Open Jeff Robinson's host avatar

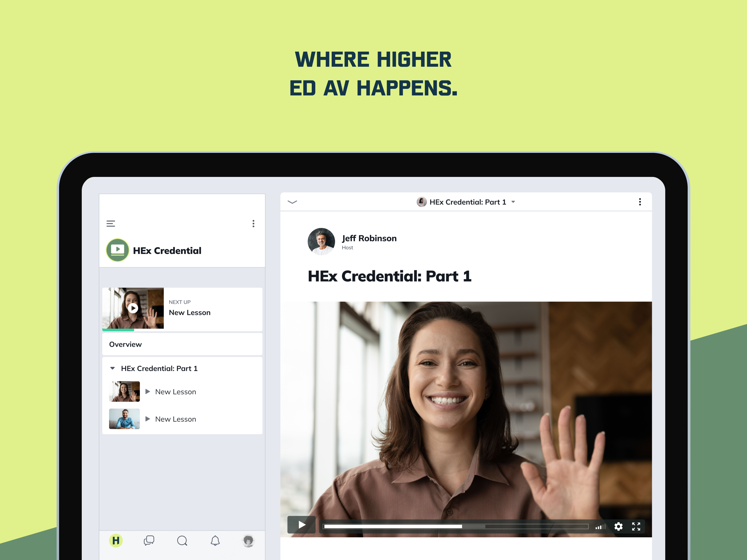tap(321, 241)
